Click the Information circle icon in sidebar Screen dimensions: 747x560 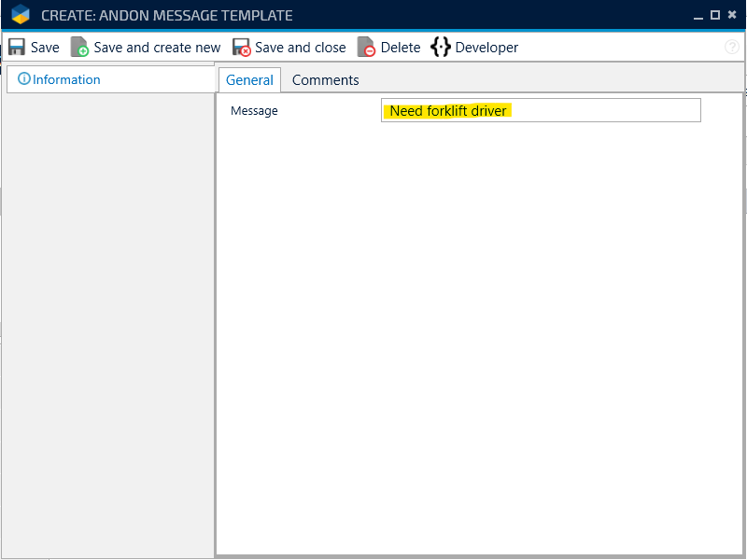[x=24, y=79]
